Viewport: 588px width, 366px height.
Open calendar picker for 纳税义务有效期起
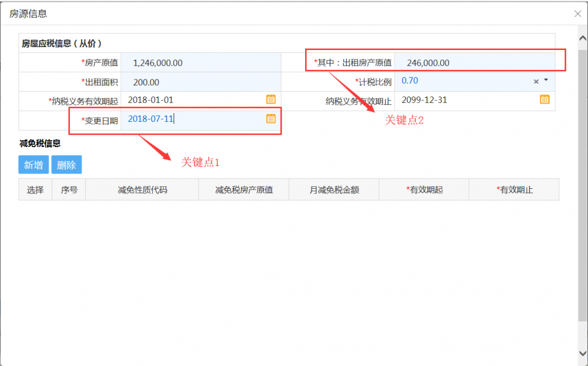[x=270, y=99]
